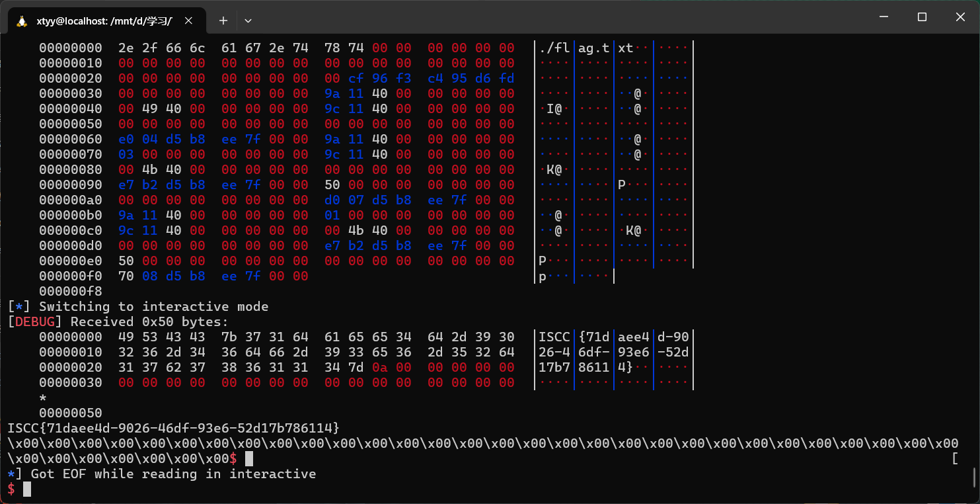980x504 pixels.
Task: Select the xtyy@localhost terminal tab
Action: (x=106, y=21)
